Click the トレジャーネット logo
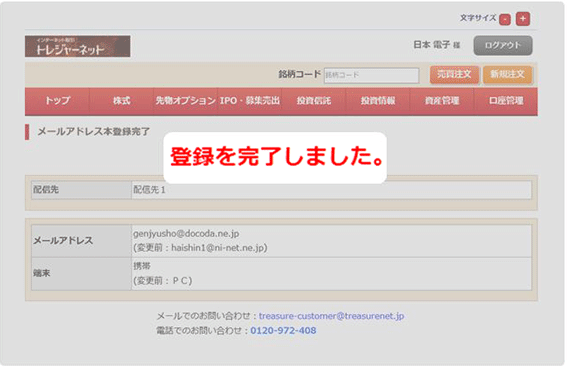Screen dimensions: 567x371 tap(78, 46)
